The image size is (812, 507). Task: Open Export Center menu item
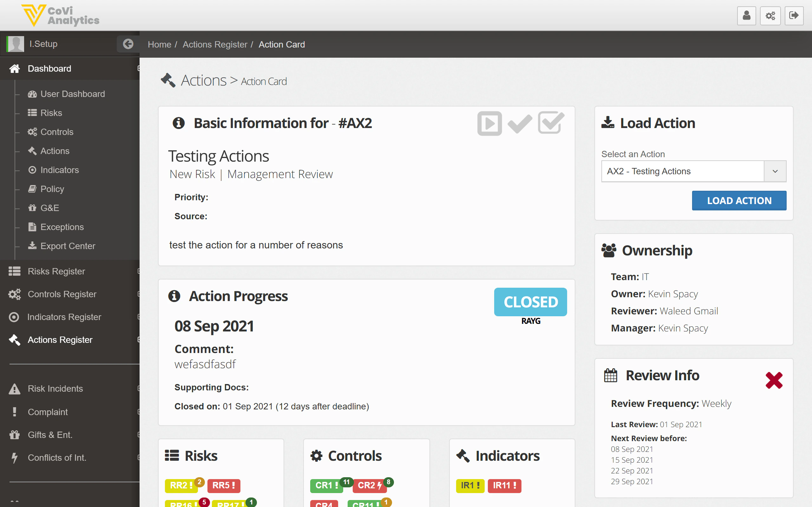coord(68,246)
